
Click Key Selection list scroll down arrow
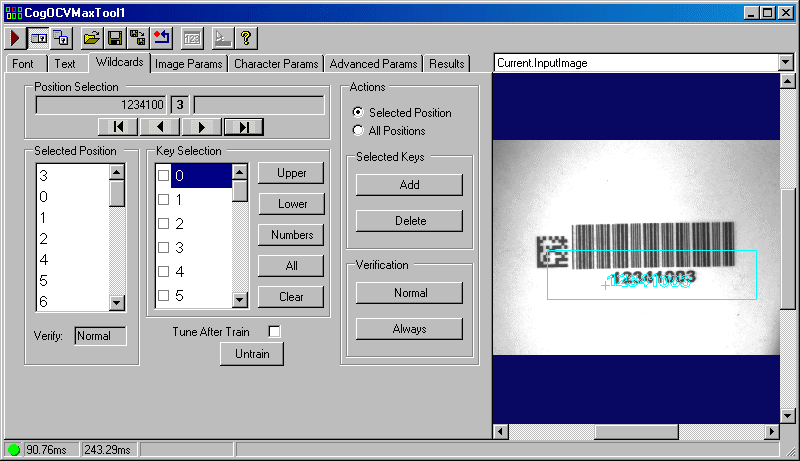tap(240, 299)
